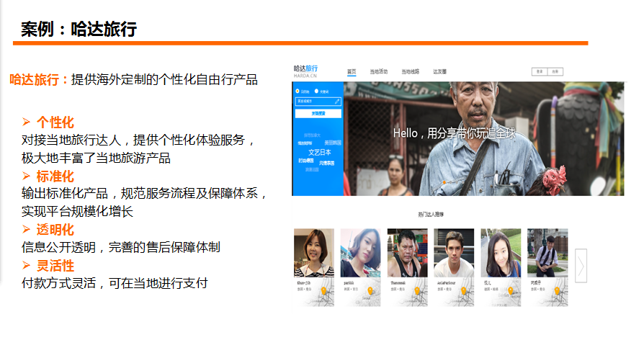Select the second radio button in the search panel
Image resolution: width=644 pixels, height=340 pixels.
click(x=318, y=91)
